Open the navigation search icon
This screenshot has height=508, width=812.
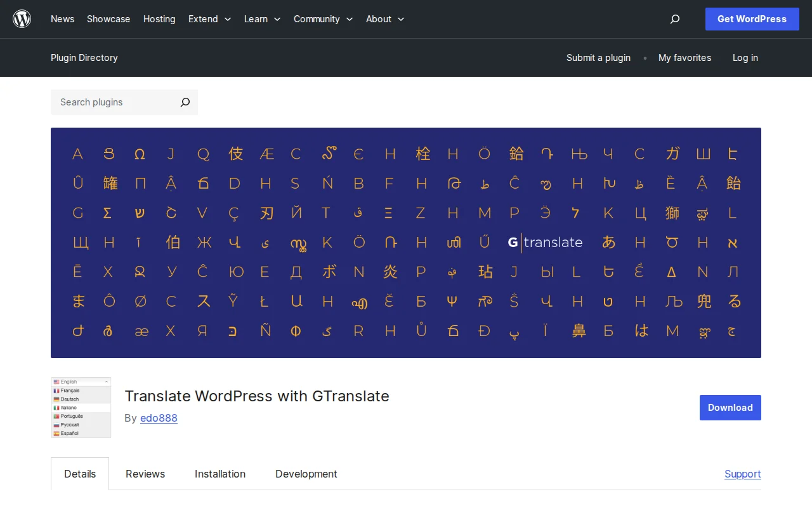[674, 18]
